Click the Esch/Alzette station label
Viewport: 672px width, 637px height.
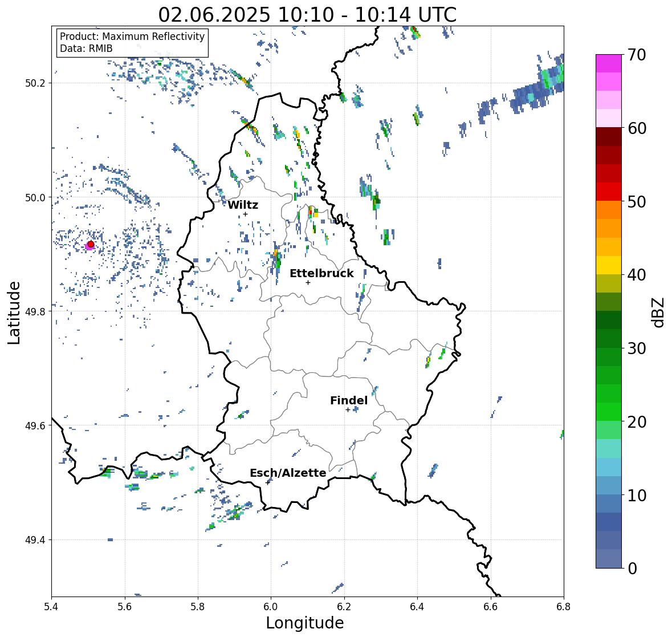coord(288,473)
